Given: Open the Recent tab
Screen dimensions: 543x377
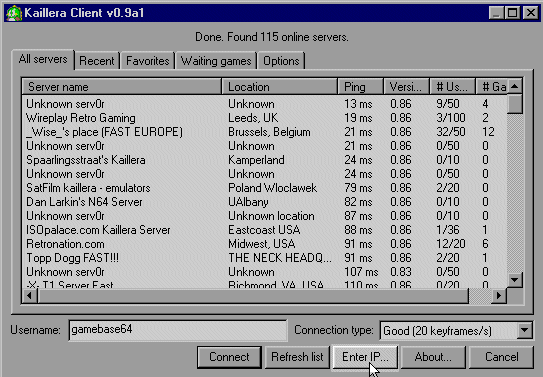Looking at the screenshot, I should tap(97, 61).
